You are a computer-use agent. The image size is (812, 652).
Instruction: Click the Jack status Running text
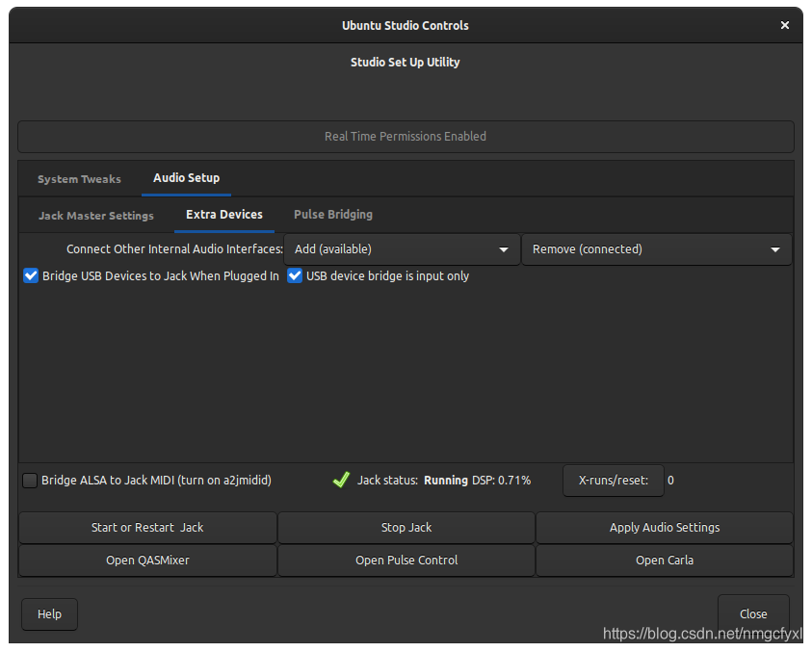pos(446,480)
